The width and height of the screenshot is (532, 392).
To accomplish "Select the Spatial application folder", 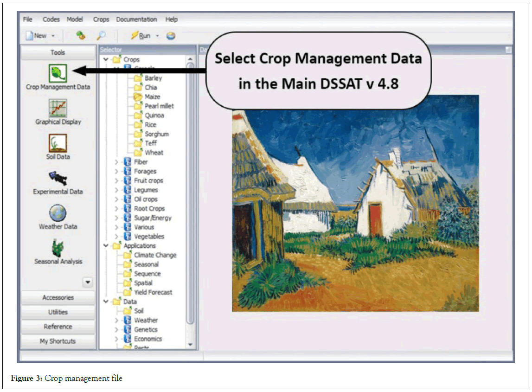I will click(x=138, y=283).
